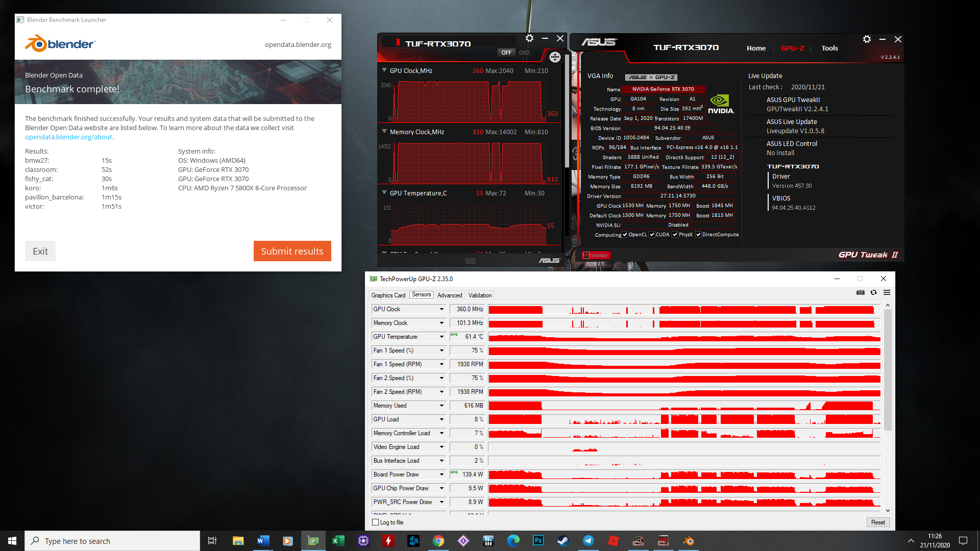
Task: Click the NVIDIA logo in VGA Info panel
Action: pyautogui.click(x=721, y=104)
